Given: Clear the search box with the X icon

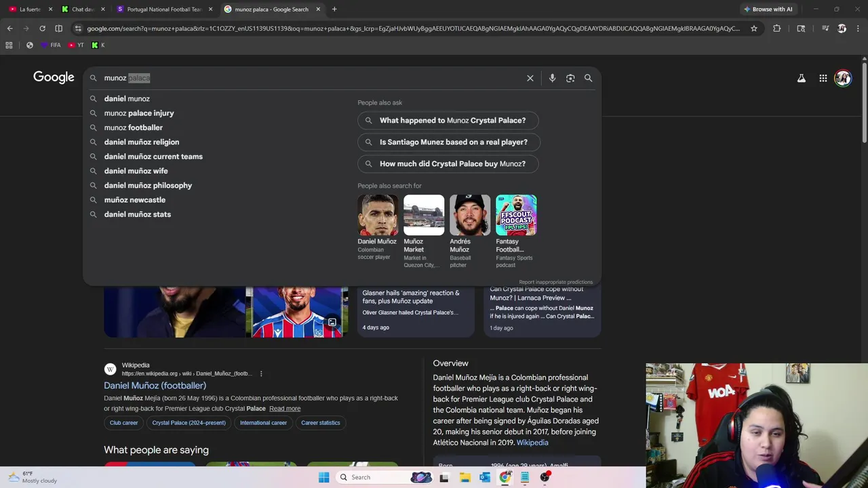Looking at the screenshot, I should pos(530,78).
